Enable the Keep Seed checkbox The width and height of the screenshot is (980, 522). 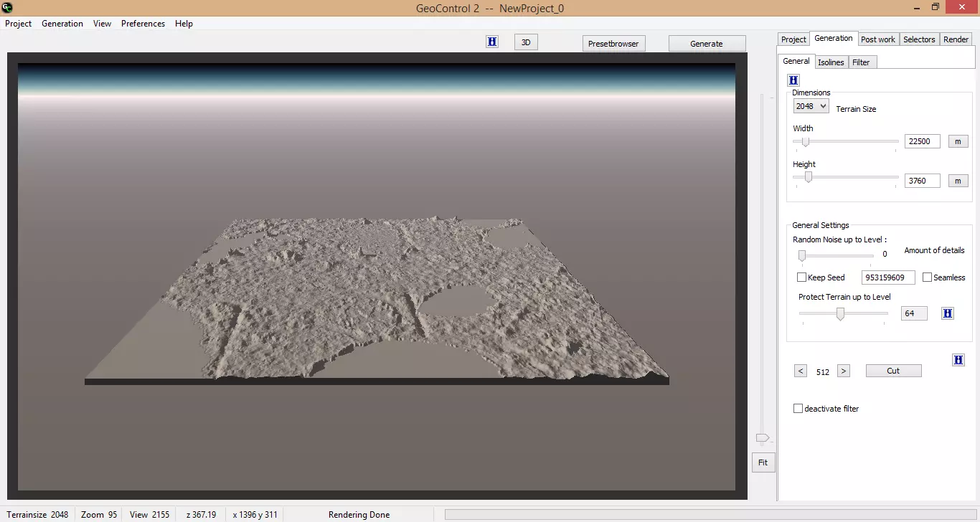click(x=801, y=277)
